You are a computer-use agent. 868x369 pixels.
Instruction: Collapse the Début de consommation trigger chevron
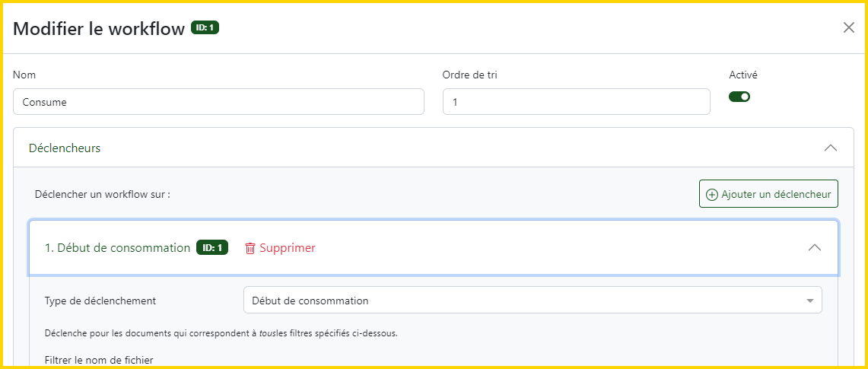(x=815, y=247)
